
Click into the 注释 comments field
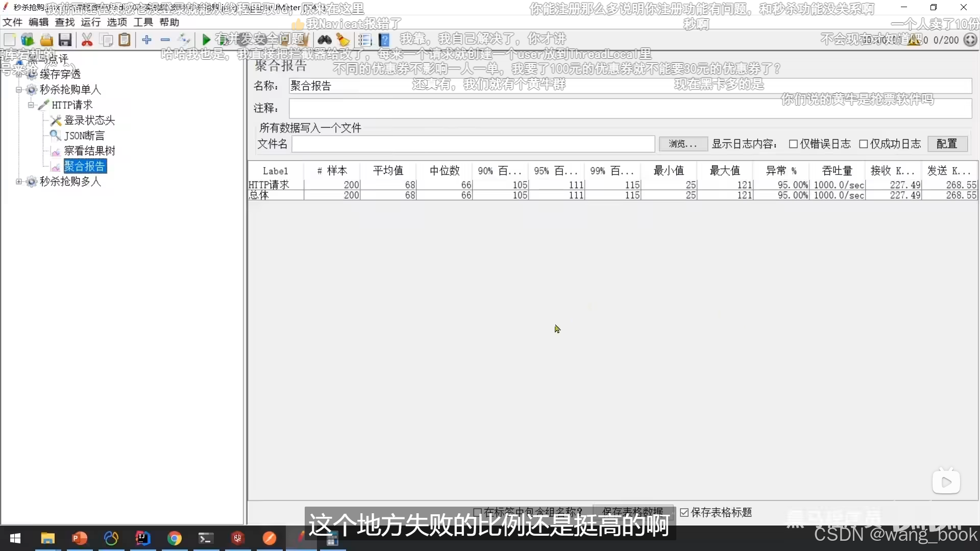pyautogui.click(x=630, y=108)
